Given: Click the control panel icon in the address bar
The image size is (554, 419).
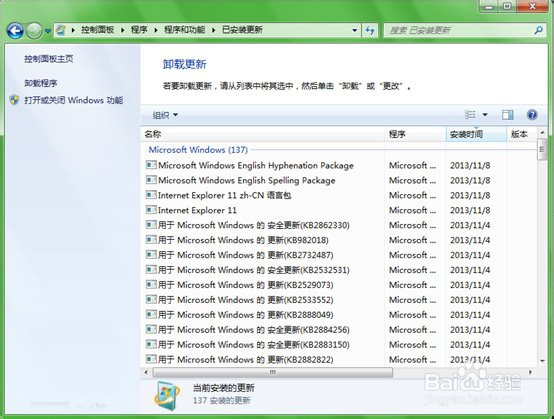Looking at the screenshot, I should click(x=61, y=30).
